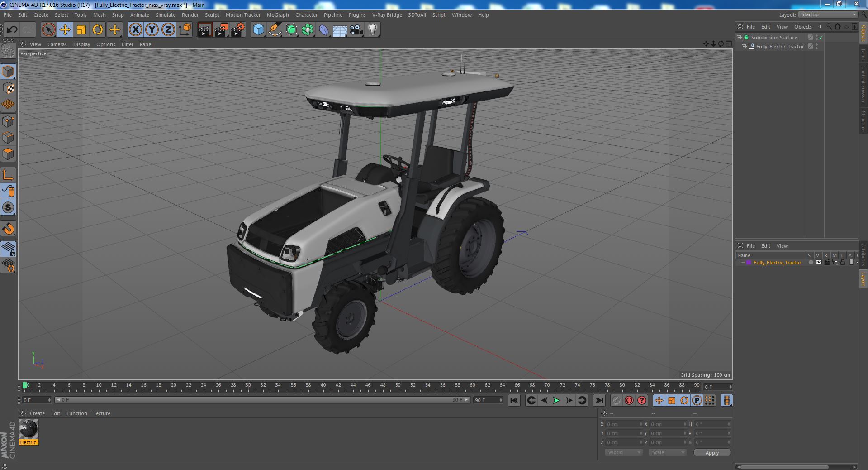Switch to Edges mode
This screenshot has width=868, height=470.
tap(8, 138)
